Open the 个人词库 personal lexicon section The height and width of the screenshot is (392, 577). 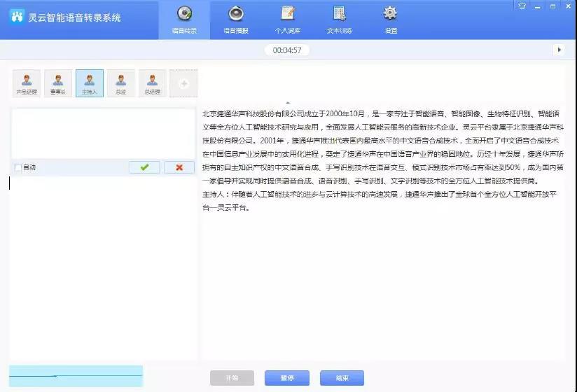(x=287, y=20)
